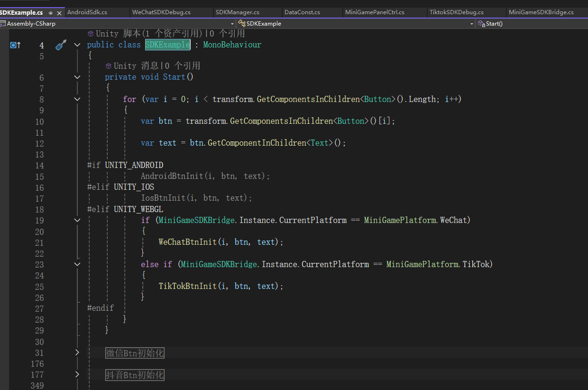Viewport: 588px width, 390px height.
Task: Collapse the for loop on line 8
Action: [x=77, y=99]
